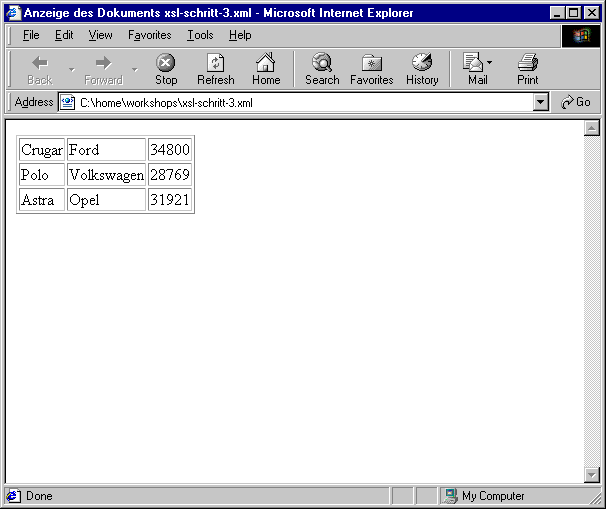This screenshot has width=606, height=509.
Task: Open the File menu
Action: [x=31, y=35]
